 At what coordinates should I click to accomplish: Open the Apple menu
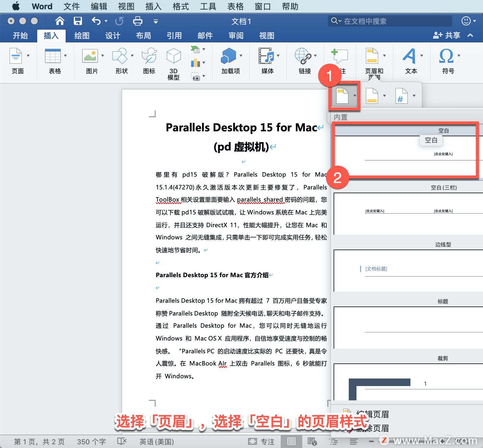(16, 6)
